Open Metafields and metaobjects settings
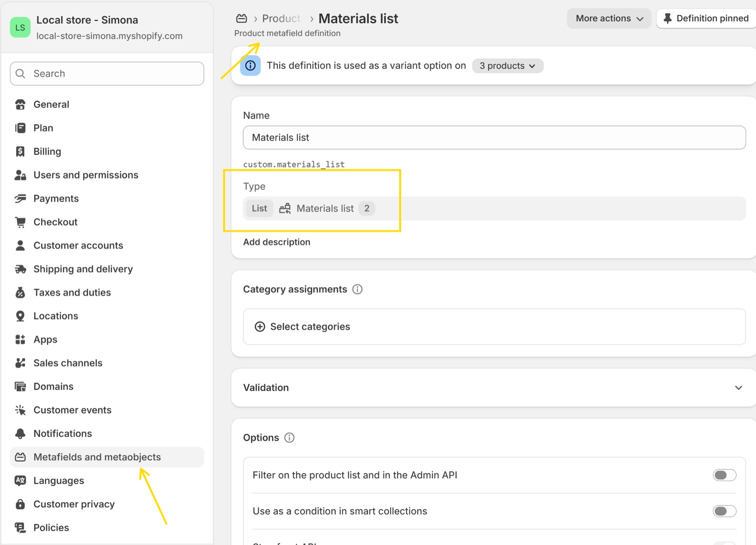 107,457
